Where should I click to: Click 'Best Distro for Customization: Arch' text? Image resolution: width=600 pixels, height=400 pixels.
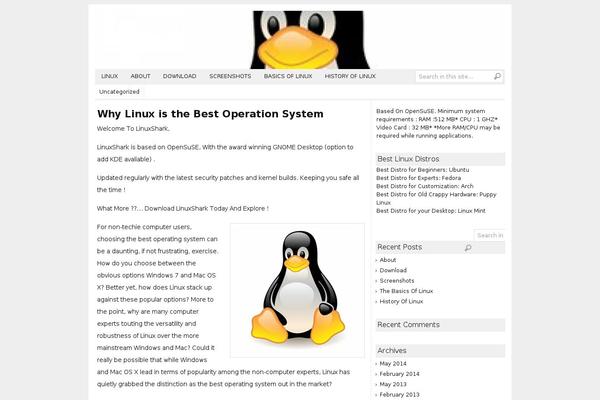click(x=425, y=186)
